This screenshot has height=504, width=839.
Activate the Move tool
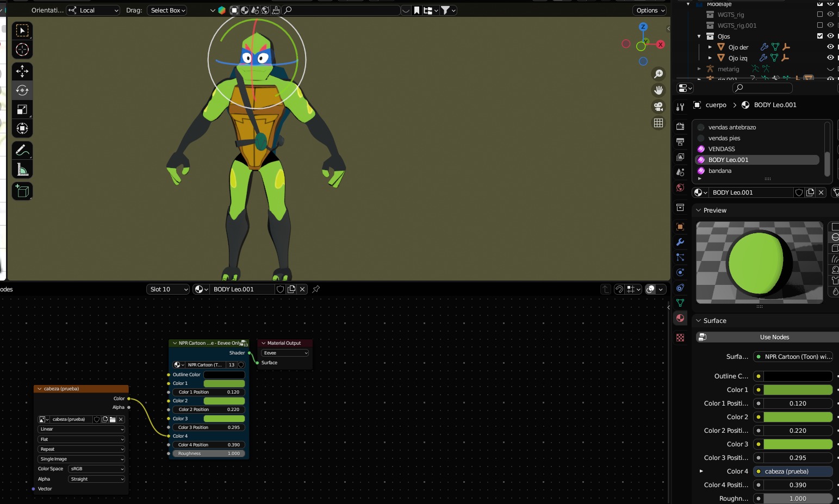[x=22, y=71]
